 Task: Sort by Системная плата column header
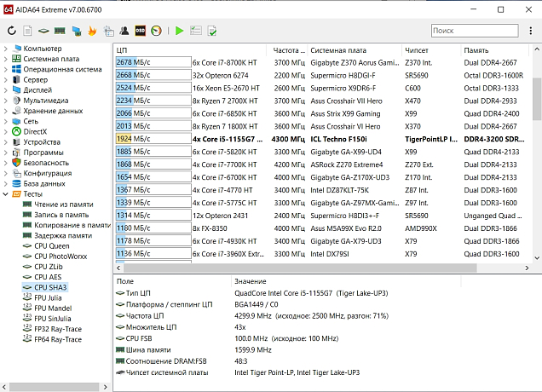coord(338,50)
